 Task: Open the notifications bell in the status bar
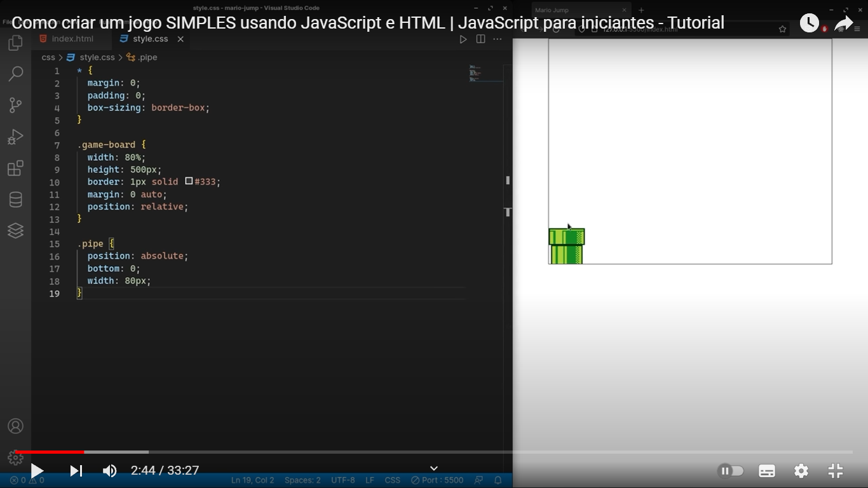[498, 480]
